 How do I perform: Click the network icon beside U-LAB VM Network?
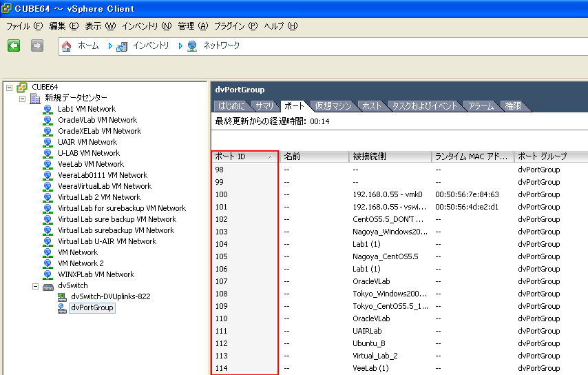(x=48, y=153)
